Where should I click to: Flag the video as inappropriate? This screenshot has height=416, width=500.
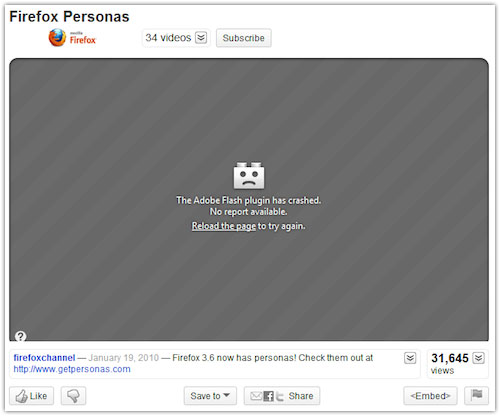(477, 396)
